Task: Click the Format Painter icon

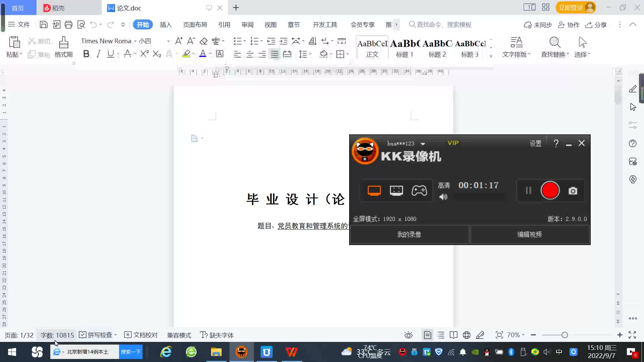Action: (63, 43)
